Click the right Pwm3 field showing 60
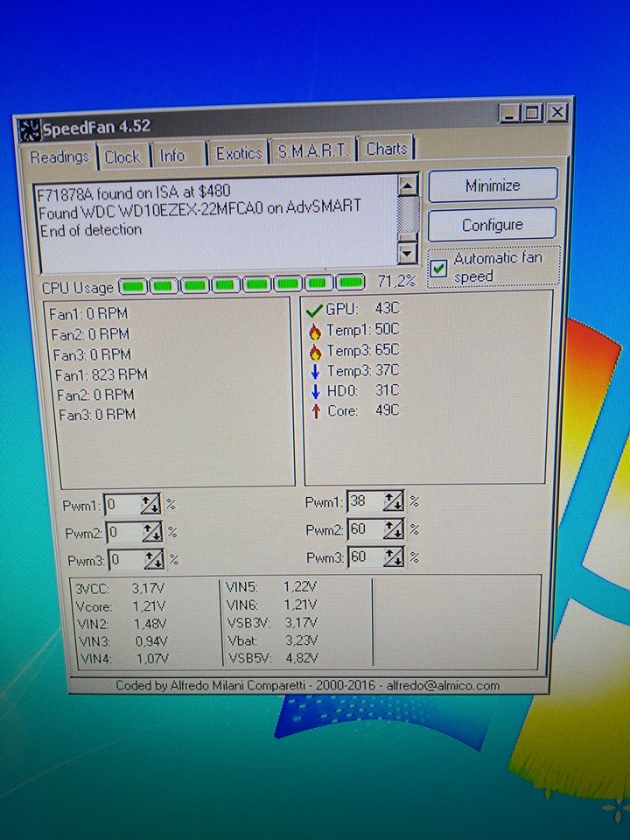630x840 pixels. coord(367,557)
